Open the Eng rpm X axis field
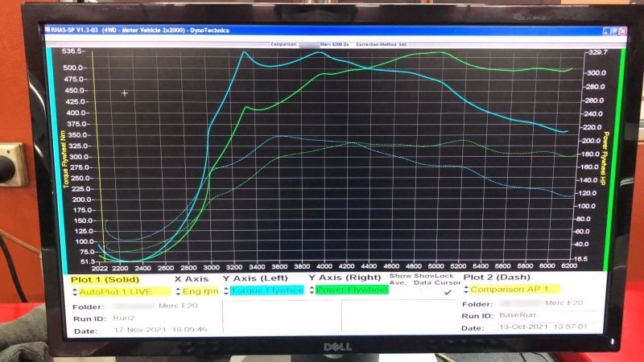 (x=200, y=291)
